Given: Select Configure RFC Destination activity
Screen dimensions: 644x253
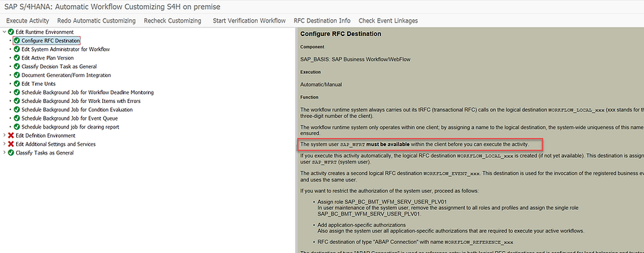Looking at the screenshot, I should click(50, 41).
